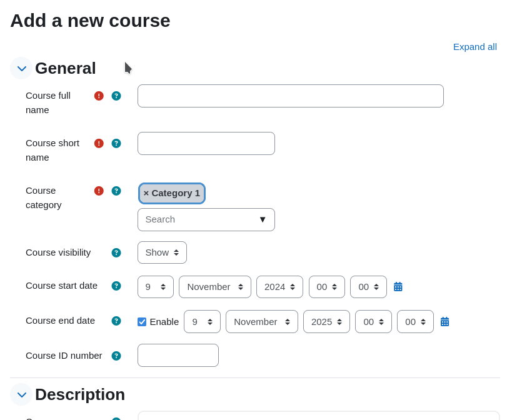The width and height of the screenshot is (517, 420).
Task: Open help for Course start date
Action: pyautogui.click(x=116, y=286)
